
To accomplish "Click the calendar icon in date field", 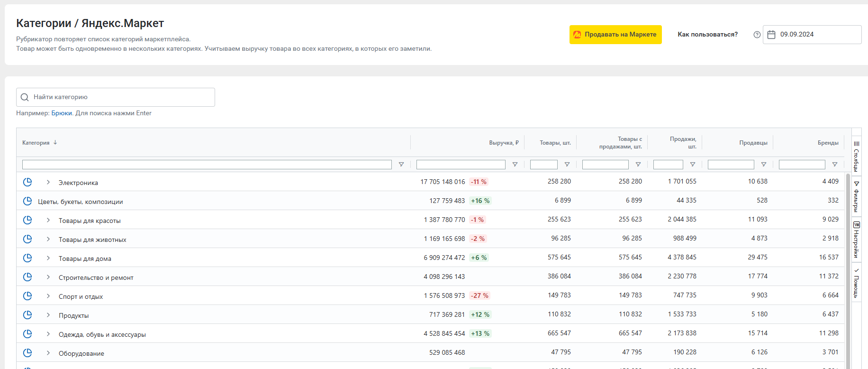I will point(771,35).
